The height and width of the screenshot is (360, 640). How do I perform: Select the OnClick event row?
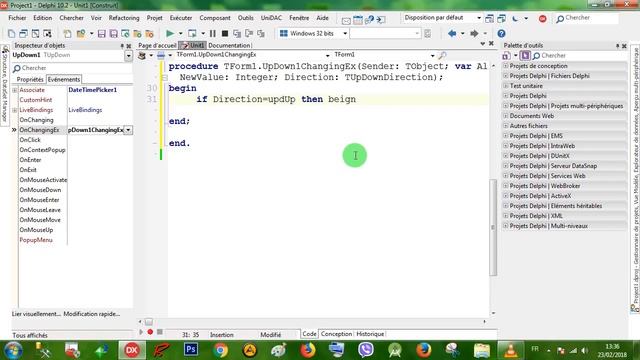pyautogui.click(x=76, y=140)
